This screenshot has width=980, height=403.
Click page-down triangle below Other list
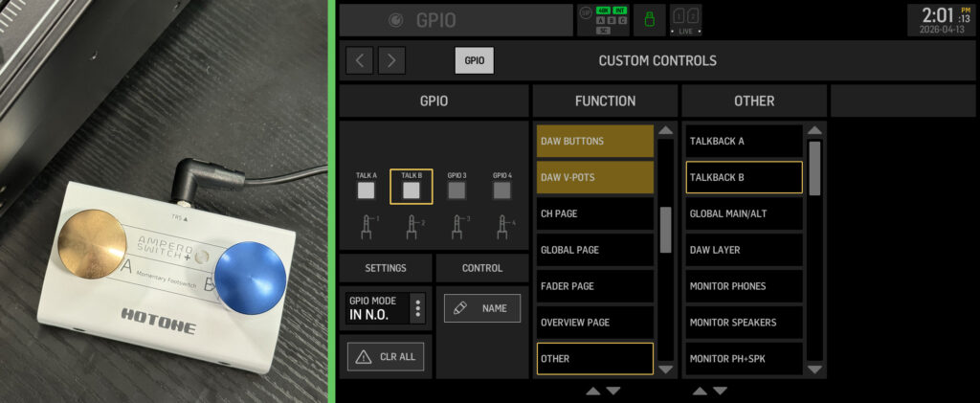pos(721,392)
